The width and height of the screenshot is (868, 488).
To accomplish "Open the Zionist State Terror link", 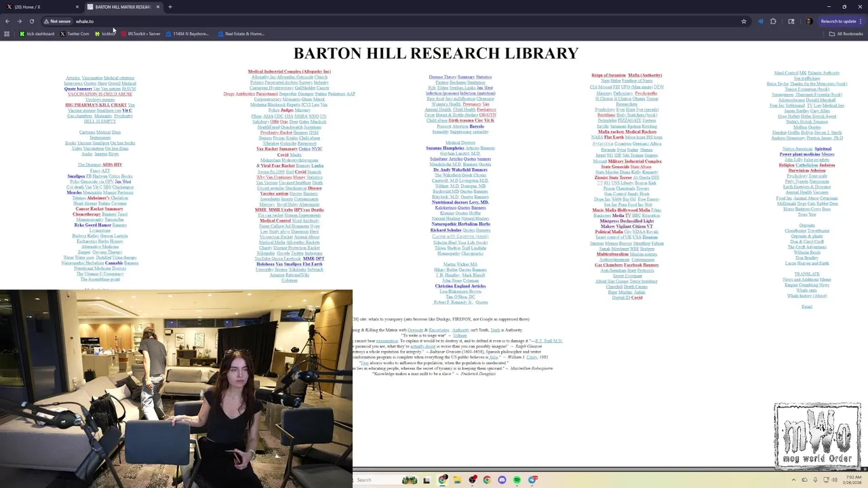I will [612, 178].
